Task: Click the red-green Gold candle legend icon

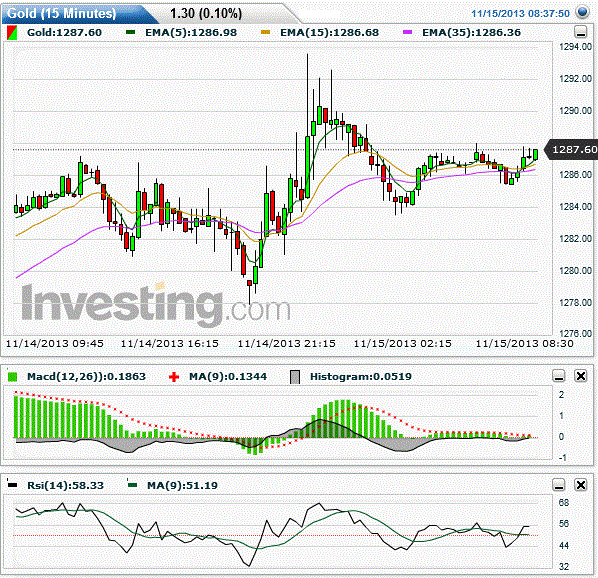Action: click(x=12, y=33)
